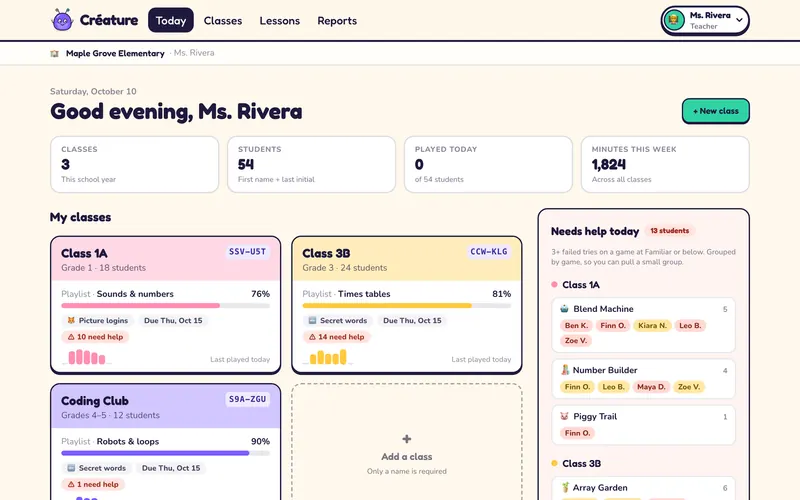Viewport: 800px width, 500px height.
Task: Open the Today tab
Action: pyautogui.click(x=170, y=20)
